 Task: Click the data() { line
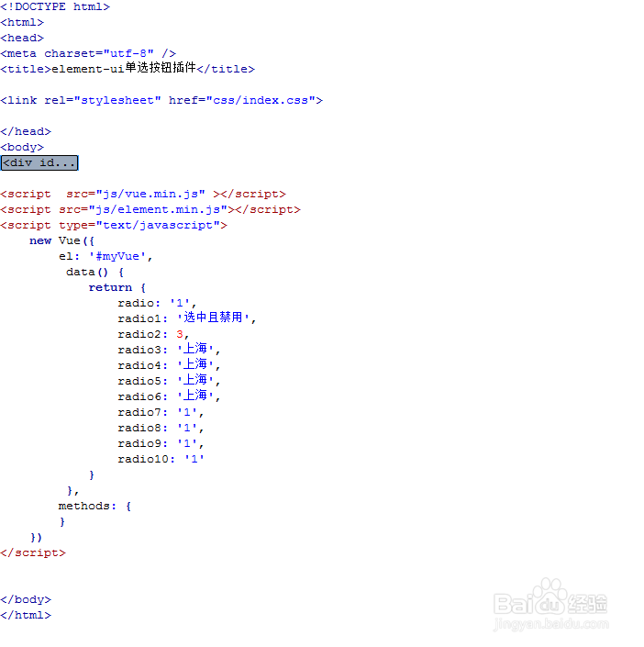click(x=94, y=273)
